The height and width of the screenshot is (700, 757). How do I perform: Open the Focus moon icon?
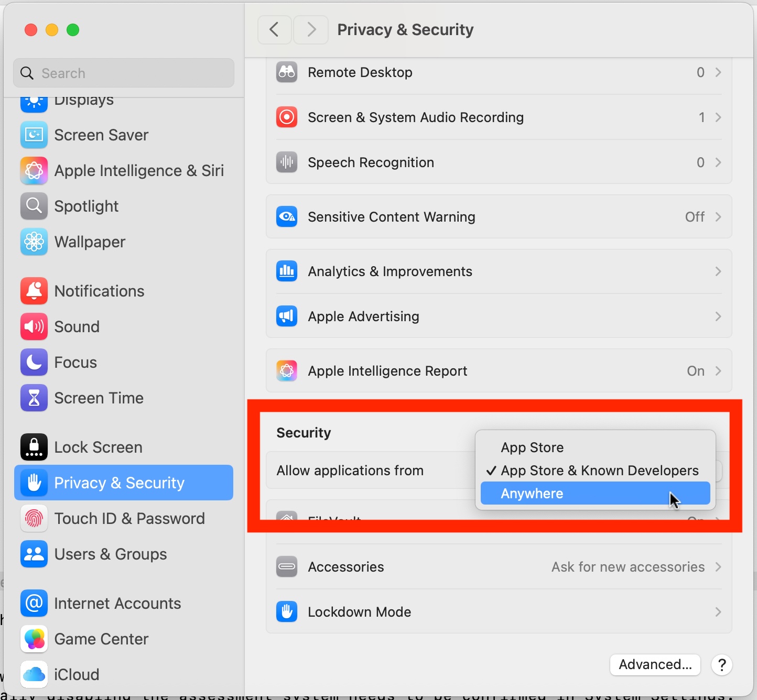click(34, 363)
